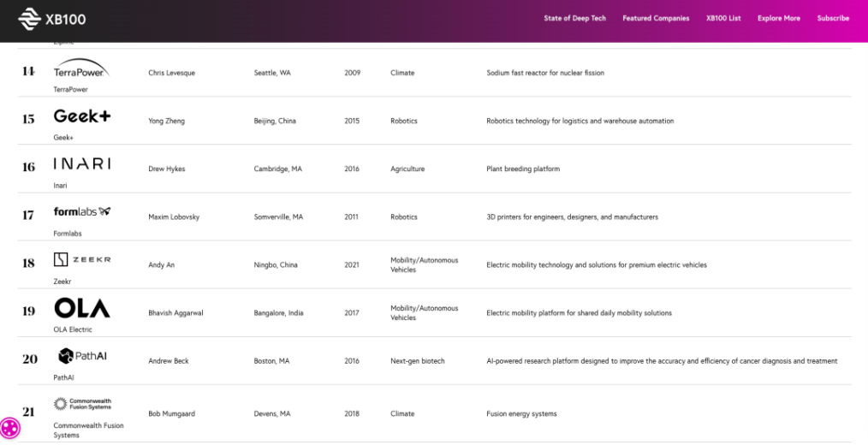Select the TerraPower name text

(70, 90)
